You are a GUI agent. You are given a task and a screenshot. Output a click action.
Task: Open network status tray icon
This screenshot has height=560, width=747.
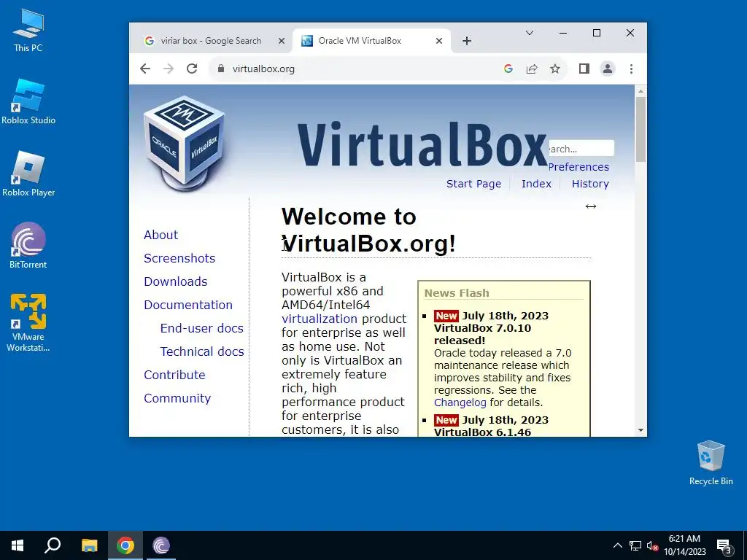tap(635, 545)
